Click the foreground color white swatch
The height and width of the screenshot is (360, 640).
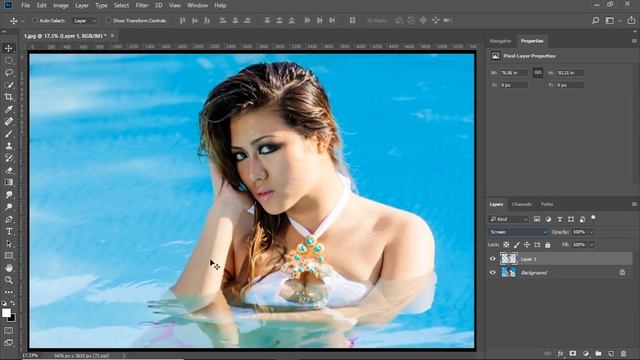(6, 313)
